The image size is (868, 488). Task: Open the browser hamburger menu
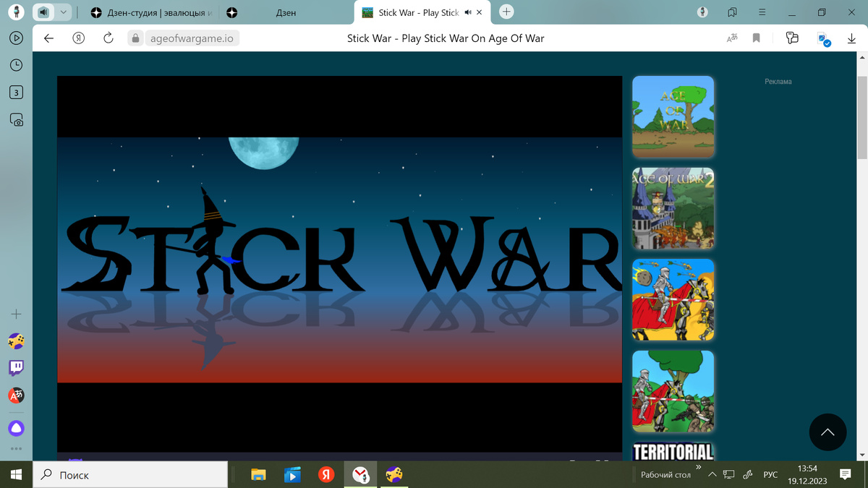tap(762, 12)
